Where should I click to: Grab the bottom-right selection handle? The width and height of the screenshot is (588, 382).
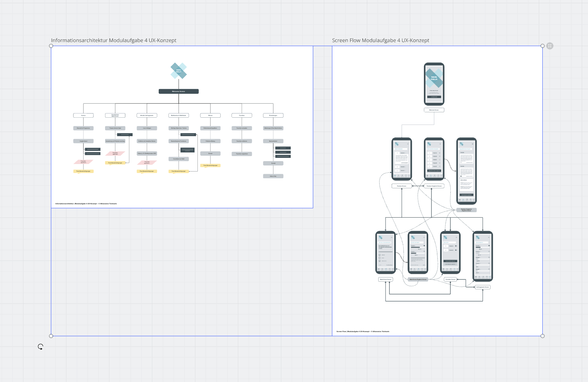tap(542, 336)
